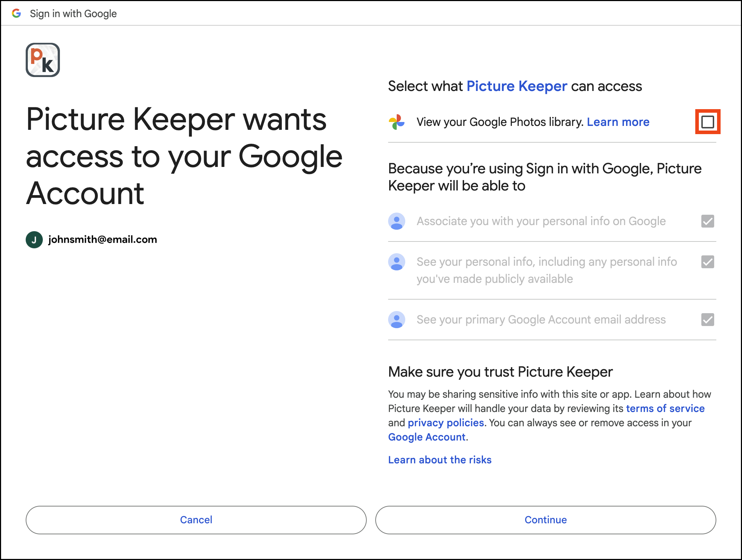Open the 'Learn more' link about Photos access
Image resolution: width=742 pixels, height=560 pixels.
(618, 122)
